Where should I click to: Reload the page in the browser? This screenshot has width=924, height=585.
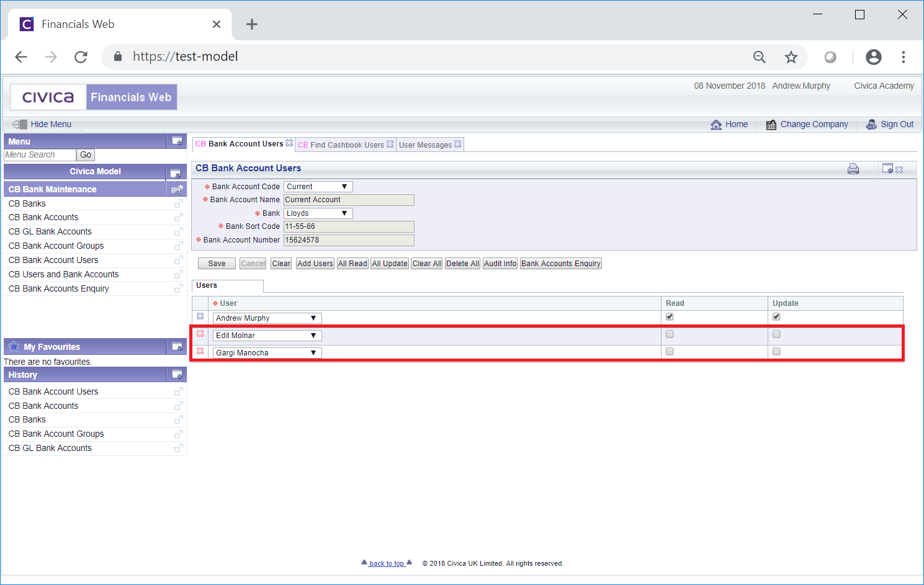81,57
